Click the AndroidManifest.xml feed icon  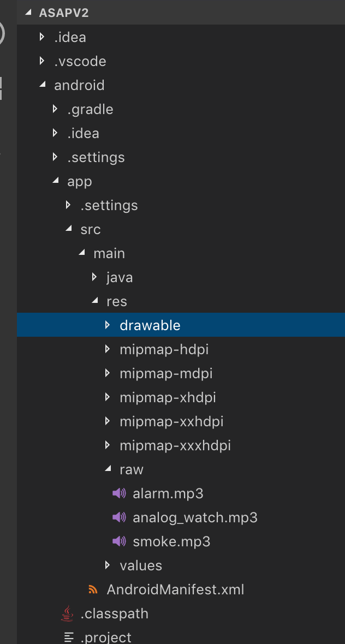point(93,590)
